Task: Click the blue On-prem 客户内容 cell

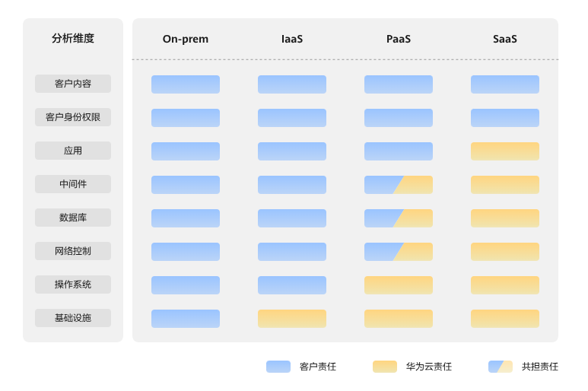Action: coord(186,84)
